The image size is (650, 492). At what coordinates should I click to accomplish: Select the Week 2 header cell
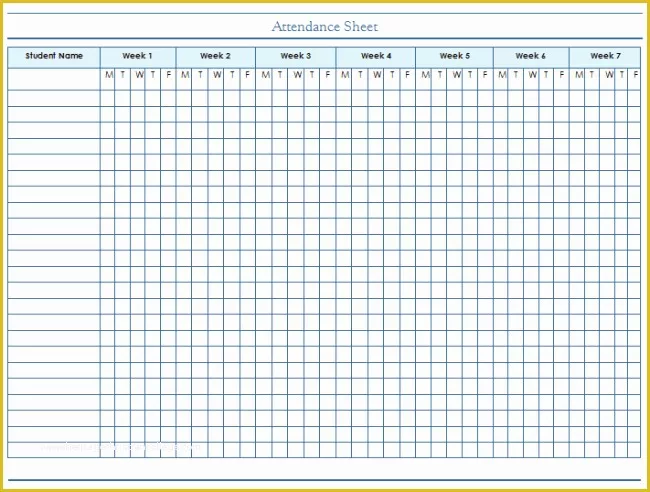click(216, 58)
